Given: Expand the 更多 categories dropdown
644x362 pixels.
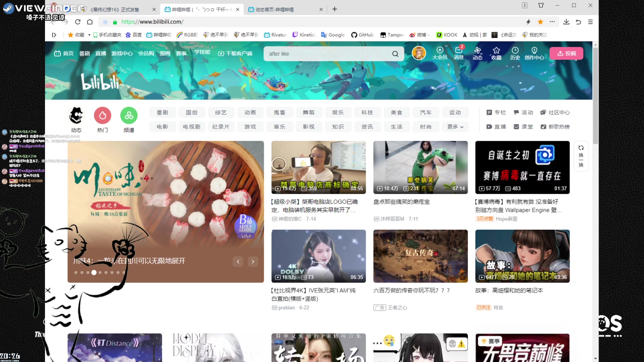Looking at the screenshot, I should (455, 127).
